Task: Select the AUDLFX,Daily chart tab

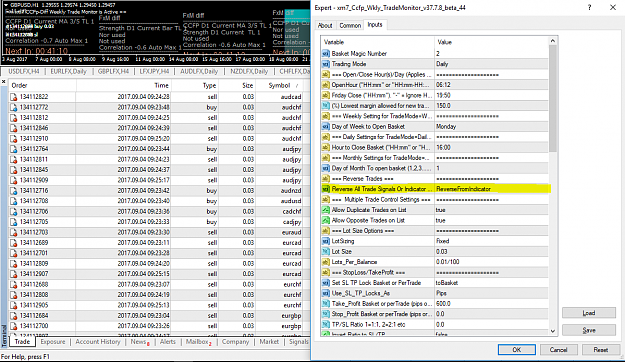Action: (199, 71)
